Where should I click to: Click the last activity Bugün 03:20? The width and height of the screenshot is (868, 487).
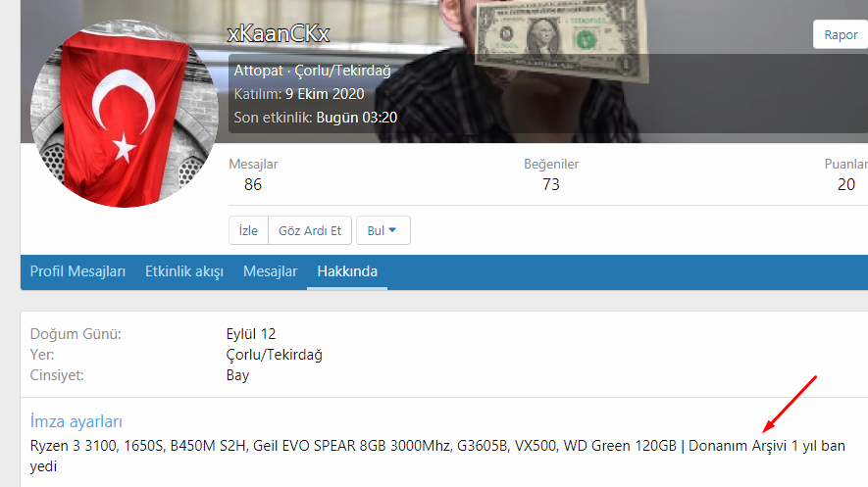(x=356, y=118)
